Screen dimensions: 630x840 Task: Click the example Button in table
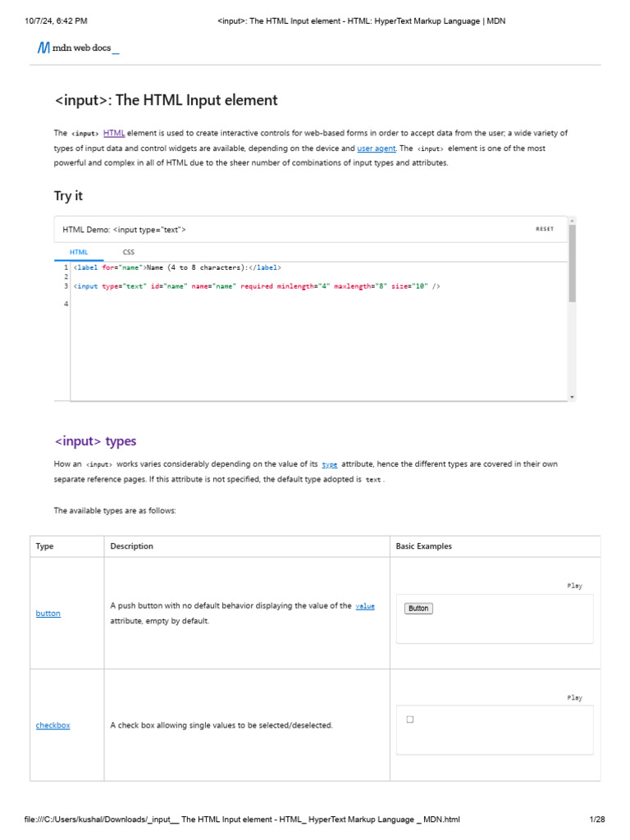[x=418, y=609]
